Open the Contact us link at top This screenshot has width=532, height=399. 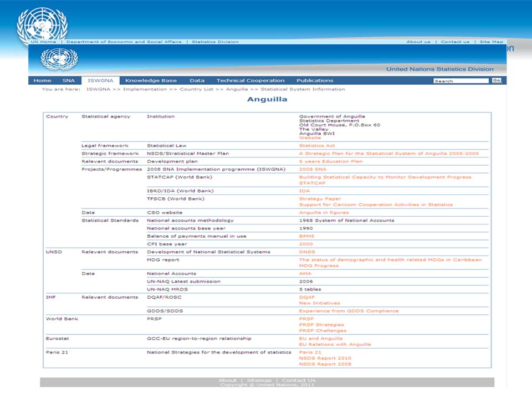pos(455,42)
